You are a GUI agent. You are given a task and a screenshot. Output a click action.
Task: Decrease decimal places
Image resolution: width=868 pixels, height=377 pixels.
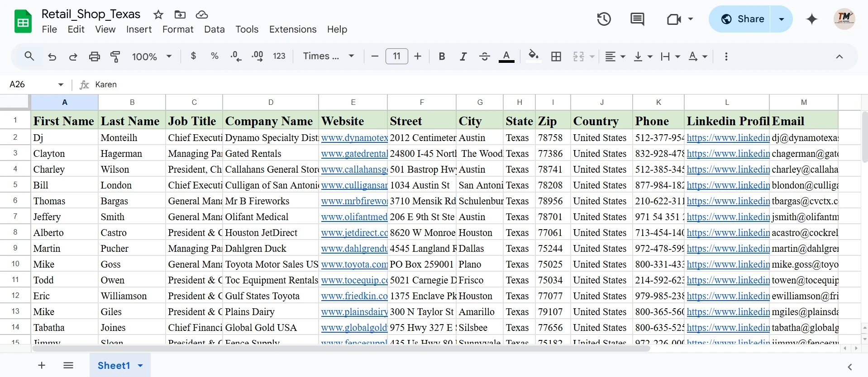coord(236,57)
